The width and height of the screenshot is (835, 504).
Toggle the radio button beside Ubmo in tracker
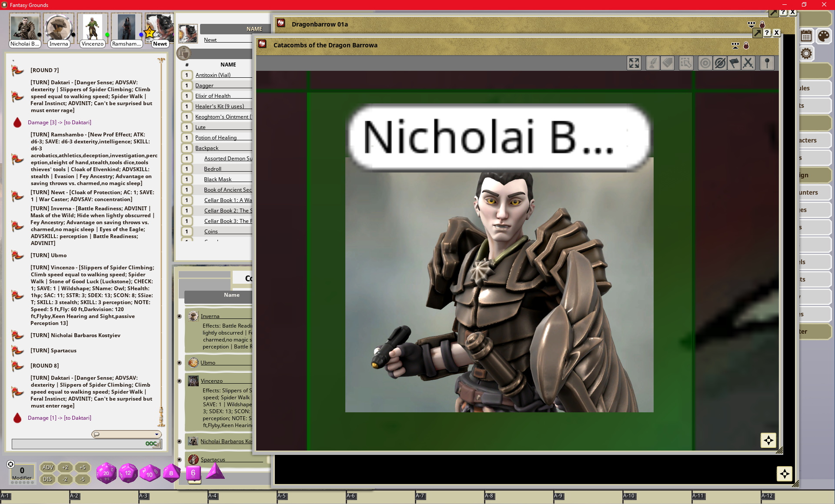click(x=179, y=363)
